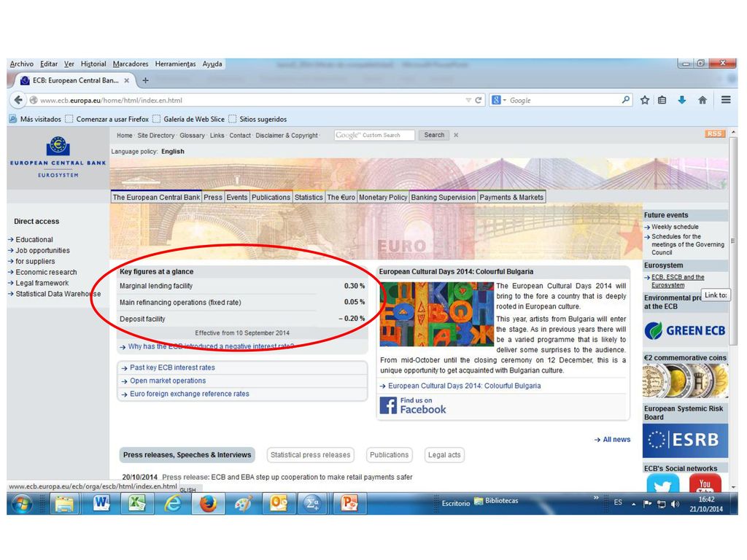Switch to Statistical press releases tab

[x=311, y=455]
